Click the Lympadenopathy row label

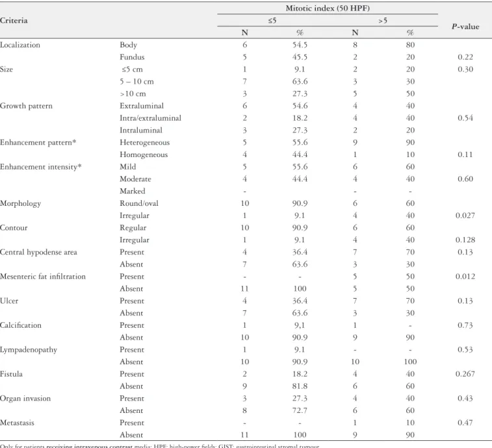(x=29, y=350)
